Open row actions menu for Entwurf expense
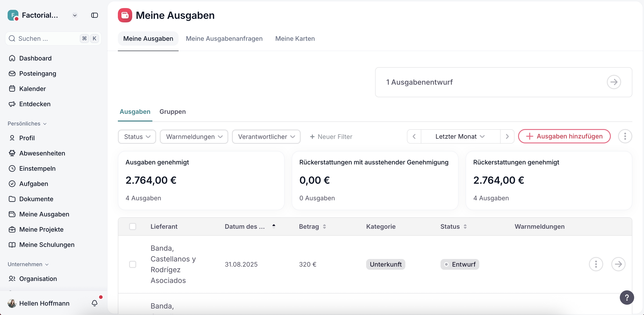The width and height of the screenshot is (644, 315). tap(596, 264)
